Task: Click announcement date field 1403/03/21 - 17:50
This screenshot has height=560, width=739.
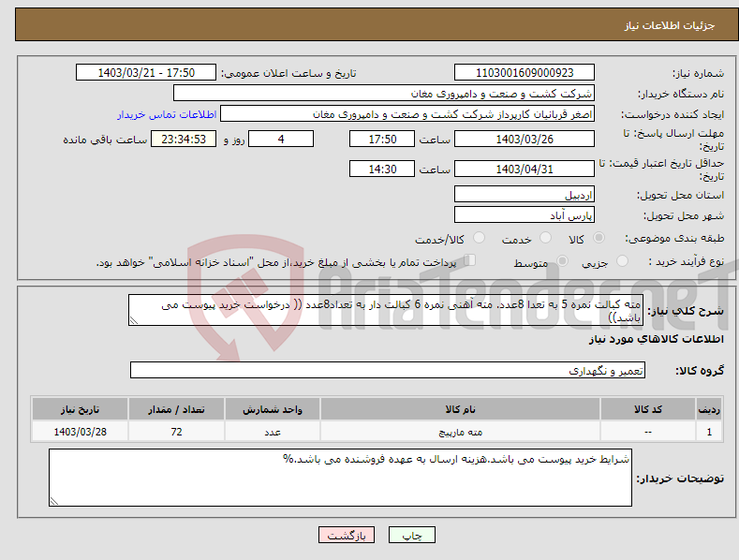Action: pos(145,73)
